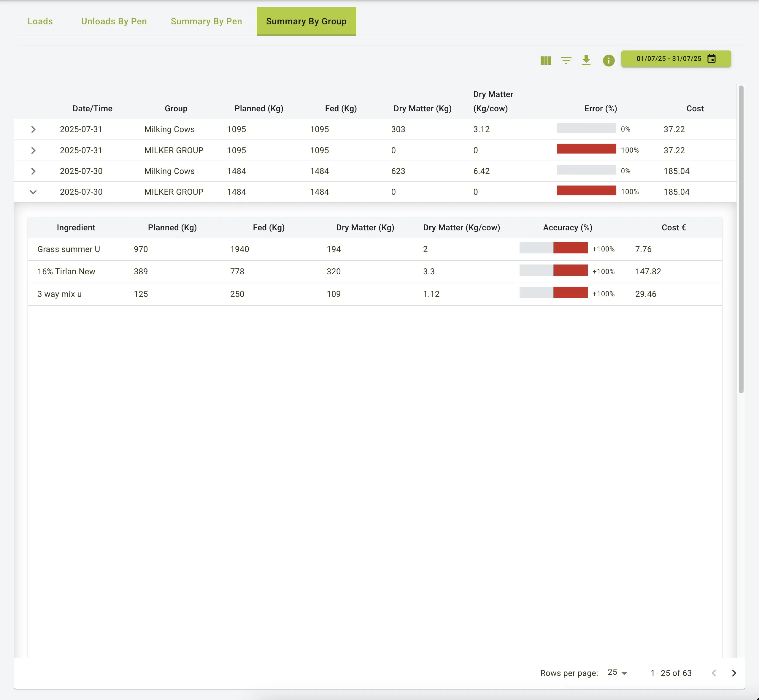Click Ingredient sub-table header

[76, 228]
